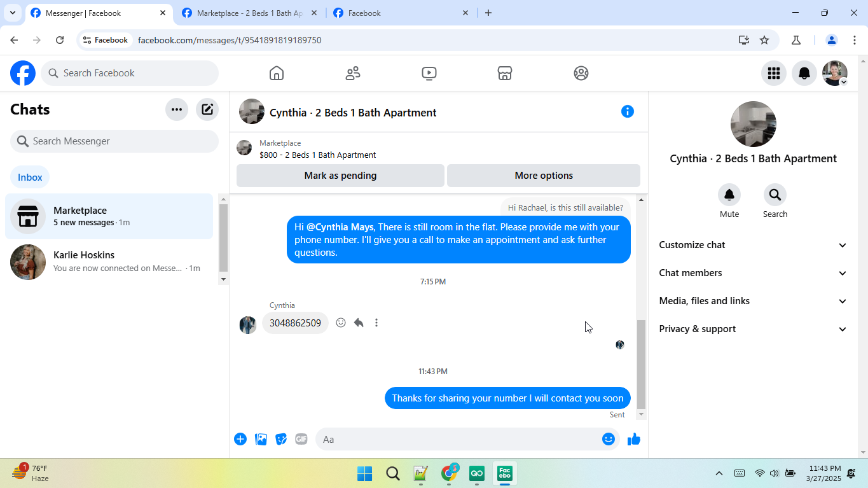The width and height of the screenshot is (868, 488).
Task: Click the Search Messenger field
Action: (x=114, y=141)
